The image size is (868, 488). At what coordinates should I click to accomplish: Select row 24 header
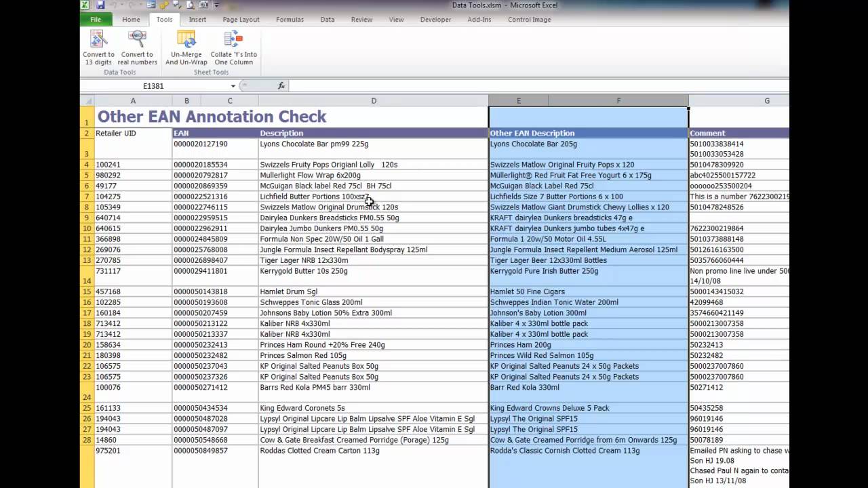point(87,392)
